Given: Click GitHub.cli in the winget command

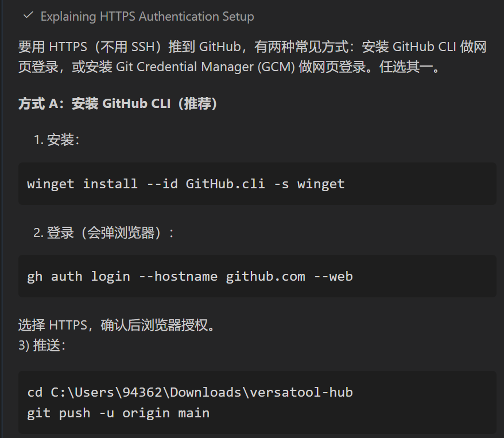Looking at the screenshot, I should [x=226, y=184].
